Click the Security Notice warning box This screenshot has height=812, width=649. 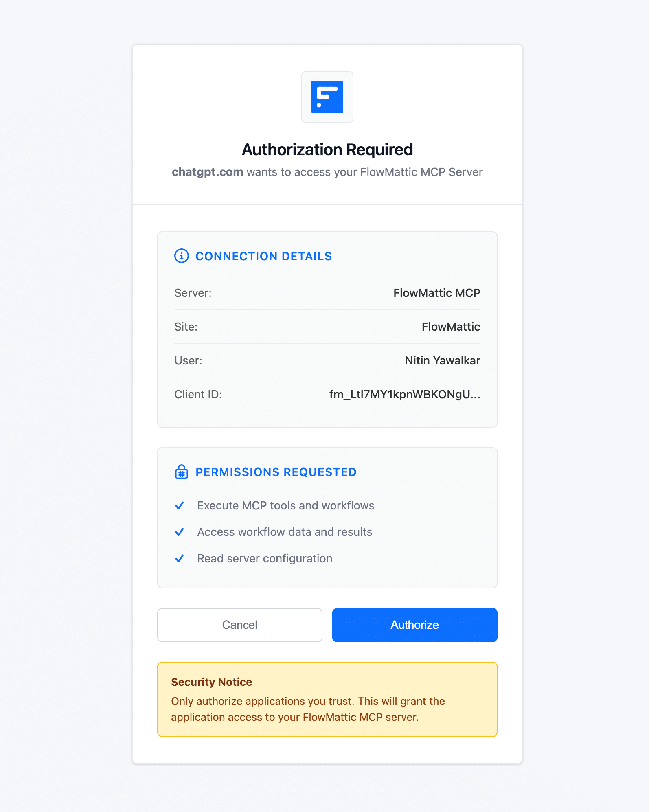tap(327, 699)
